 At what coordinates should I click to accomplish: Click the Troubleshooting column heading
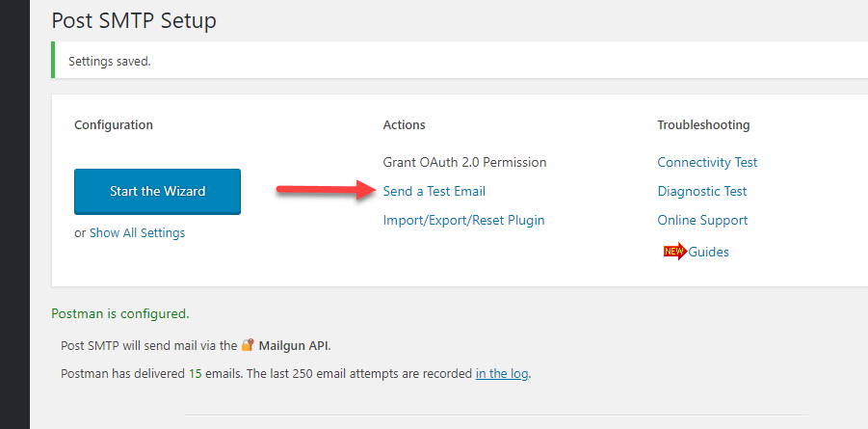click(703, 124)
